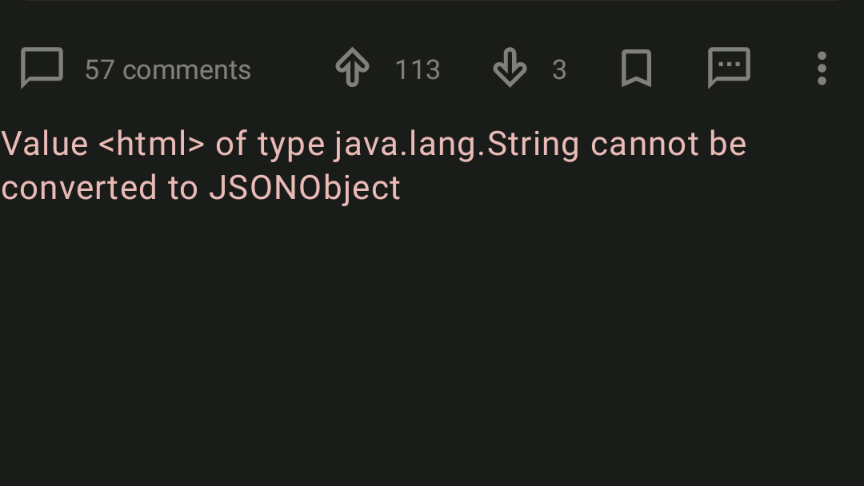Click the "JSONObject" word
This screenshot has height=486, width=864.
click(305, 189)
